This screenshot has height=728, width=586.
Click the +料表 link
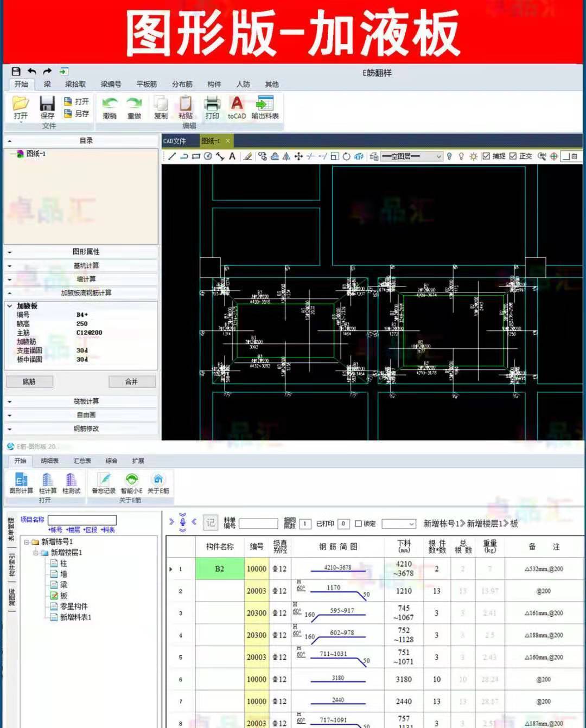pyautogui.click(x=108, y=530)
